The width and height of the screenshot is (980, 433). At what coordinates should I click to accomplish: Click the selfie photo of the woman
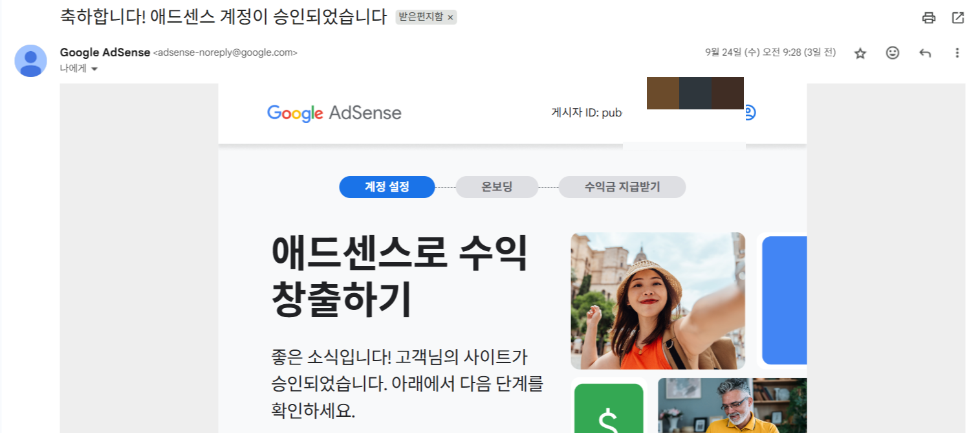[x=657, y=301]
